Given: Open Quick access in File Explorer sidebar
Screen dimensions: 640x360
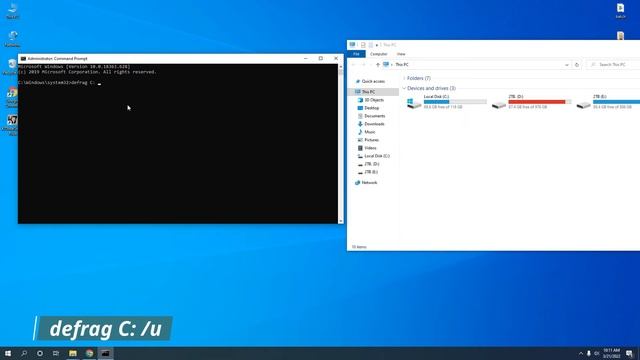Looking at the screenshot, I should (373, 81).
